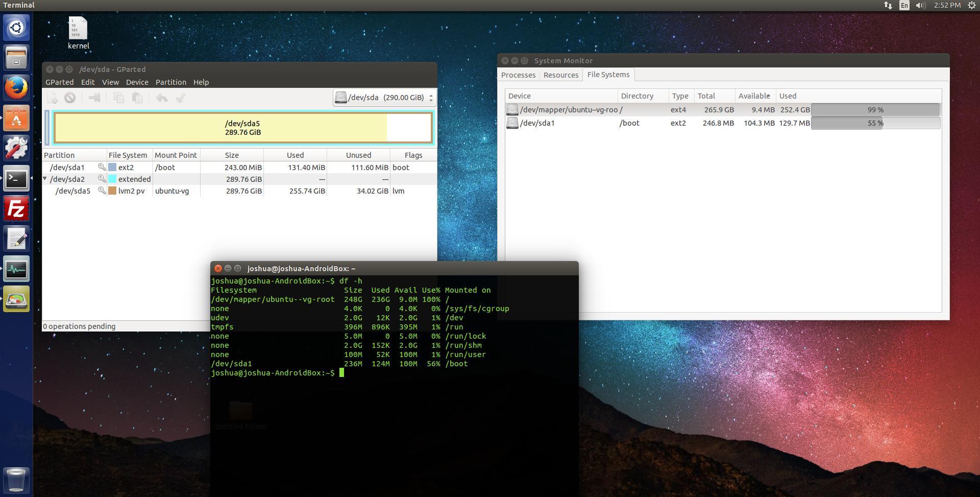Select the /dev/mapper/ubuntu--vg-roo row in System Monitor
The height and width of the screenshot is (497, 980).
click(x=723, y=110)
